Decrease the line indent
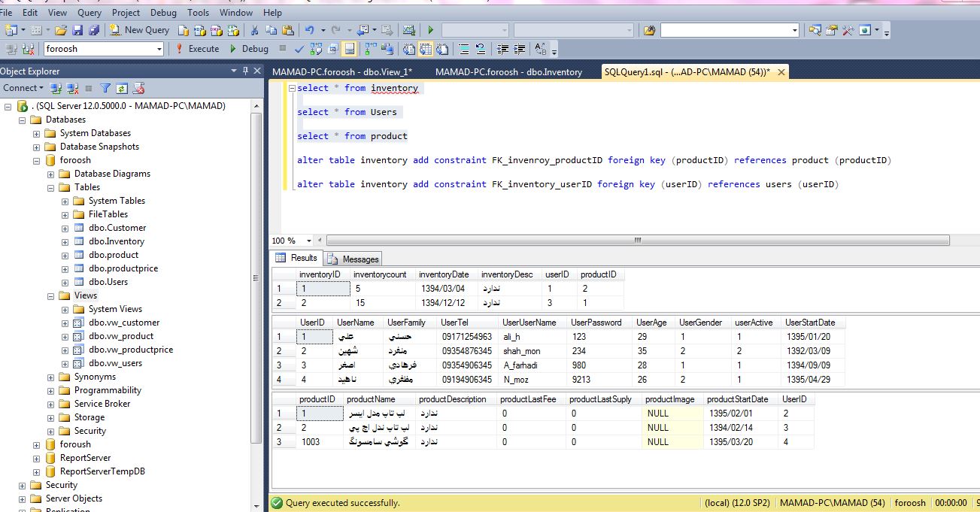The image size is (980, 512). pyautogui.click(x=502, y=49)
